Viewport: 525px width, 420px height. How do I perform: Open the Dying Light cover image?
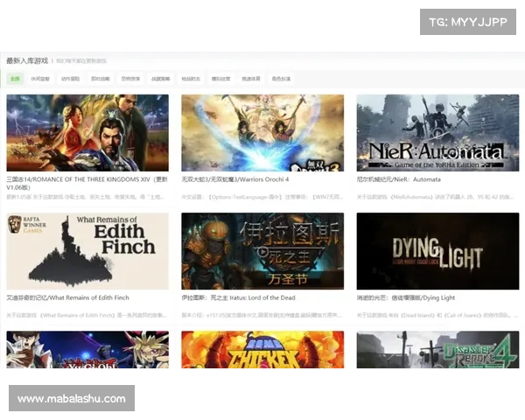pyautogui.click(x=438, y=251)
